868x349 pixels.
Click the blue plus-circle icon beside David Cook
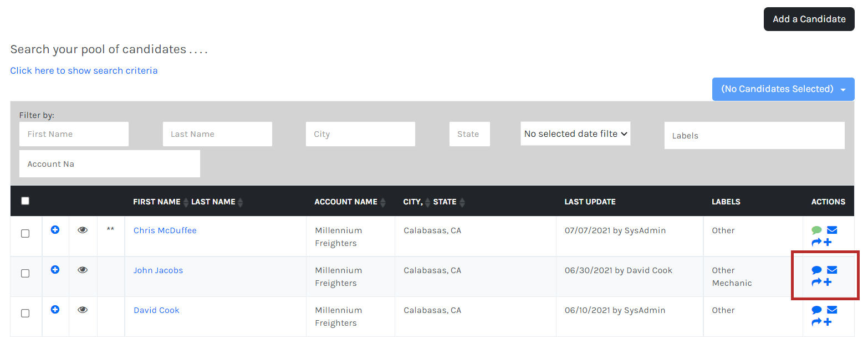(x=55, y=310)
